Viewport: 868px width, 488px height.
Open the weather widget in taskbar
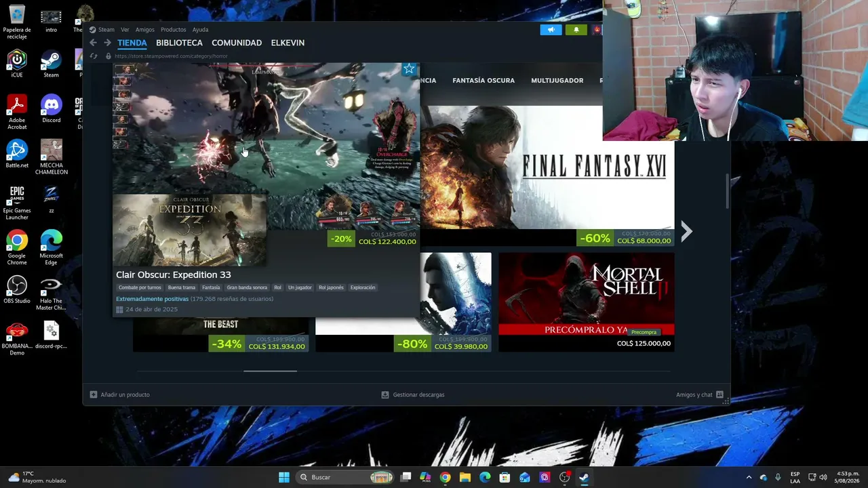(37, 477)
